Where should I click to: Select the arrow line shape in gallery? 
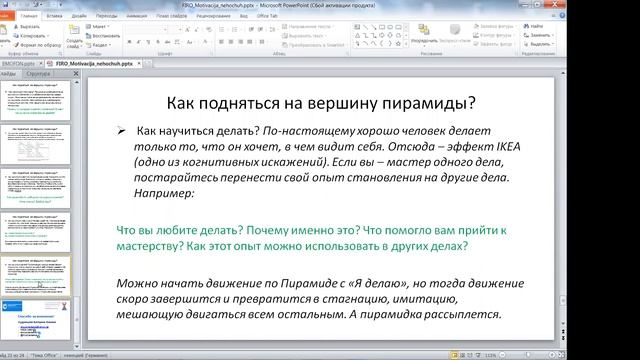(373, 27)
